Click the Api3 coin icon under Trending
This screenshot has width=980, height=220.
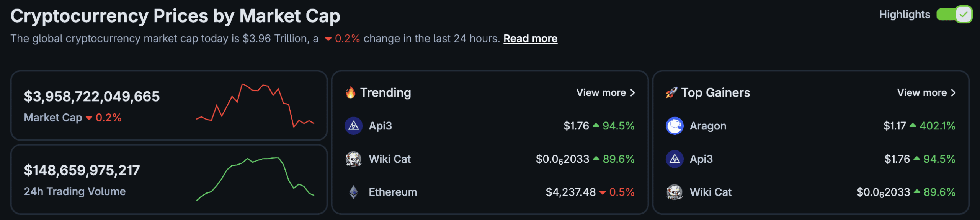click(x=354, y=126)
